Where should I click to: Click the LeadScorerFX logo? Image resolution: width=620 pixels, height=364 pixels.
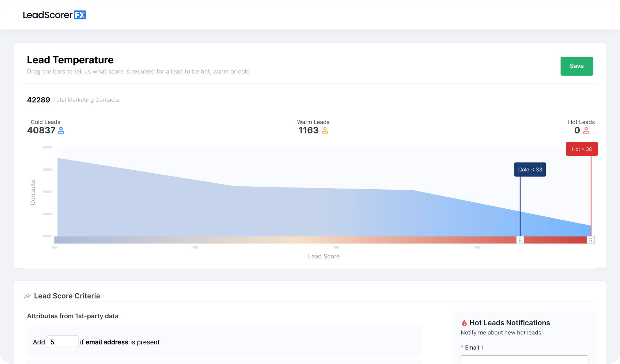pyautogui.click(x=54, y=15)
